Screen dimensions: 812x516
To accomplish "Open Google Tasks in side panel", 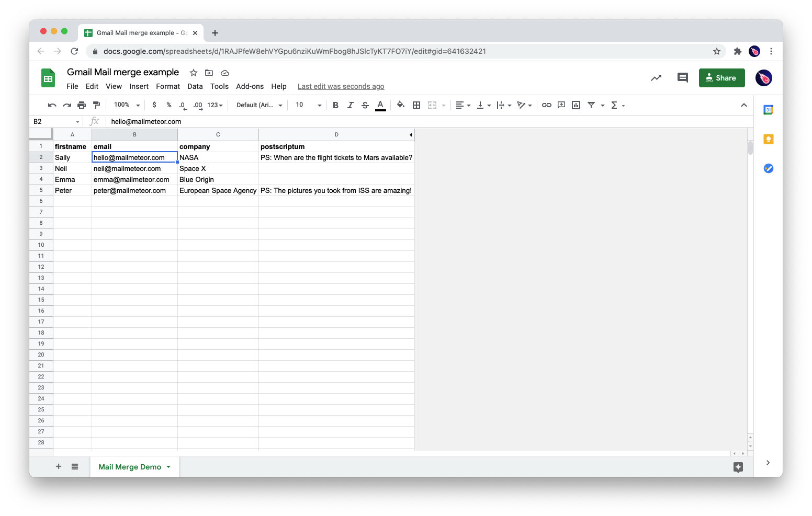I will pyautogui.click(x=768, y=168).
